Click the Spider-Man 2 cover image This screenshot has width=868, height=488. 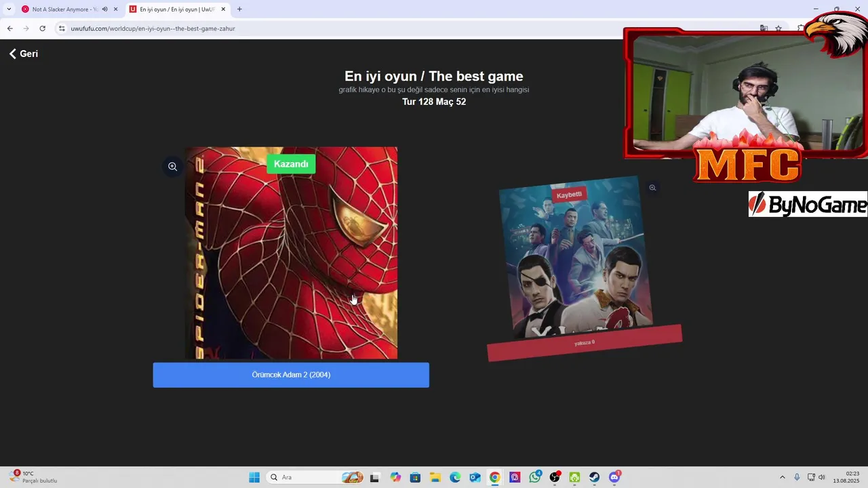point(291,253)
